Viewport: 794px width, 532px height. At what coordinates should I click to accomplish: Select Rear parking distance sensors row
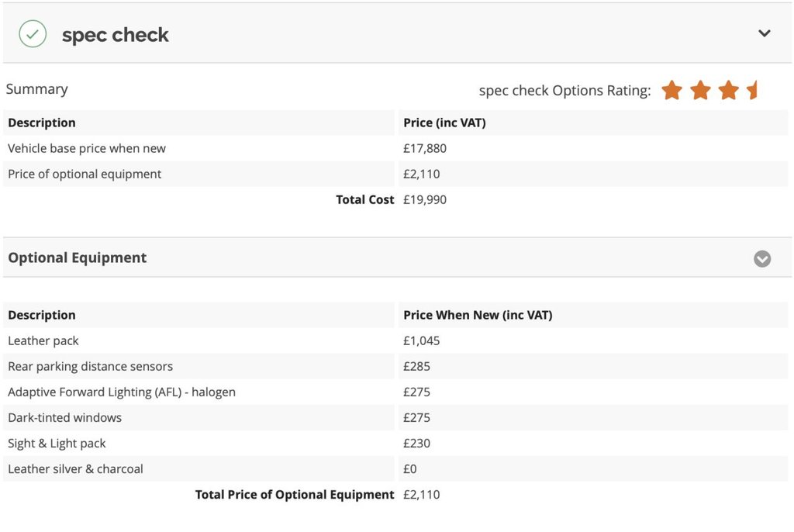pyautogui.click(x=90, y=366)
